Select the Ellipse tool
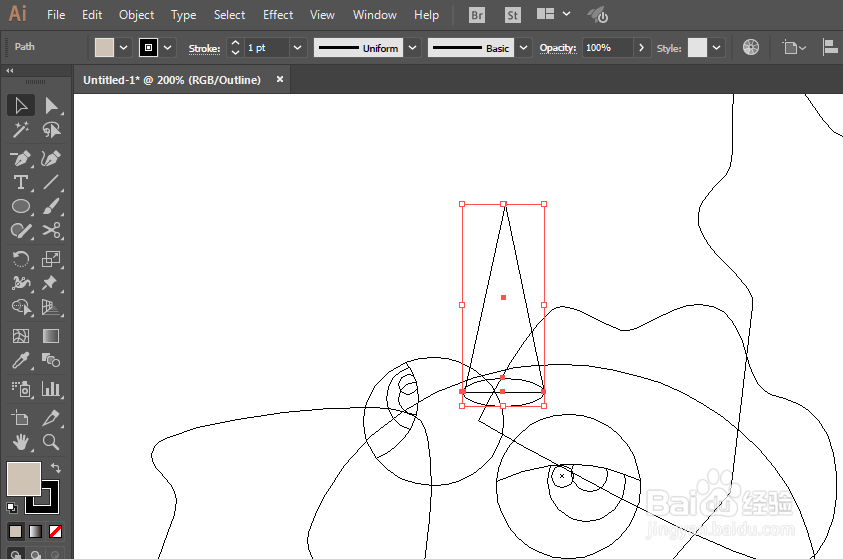843x559 pixels. (21, 206)
